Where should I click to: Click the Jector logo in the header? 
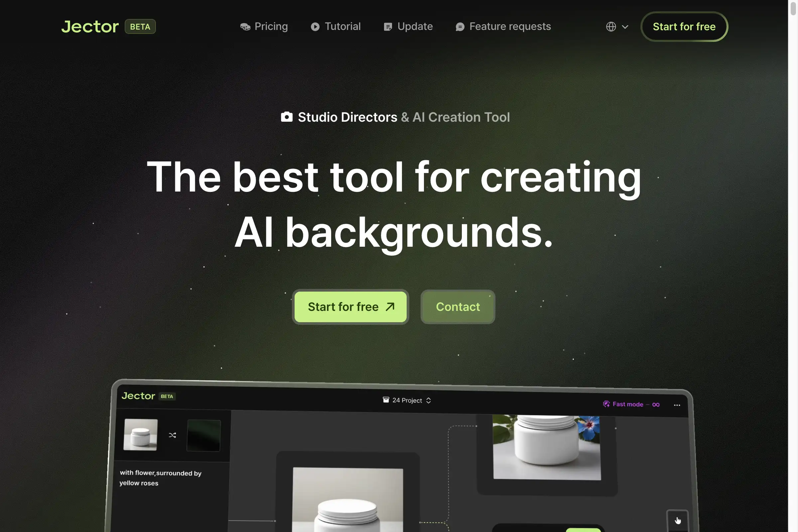click(90, 27)
